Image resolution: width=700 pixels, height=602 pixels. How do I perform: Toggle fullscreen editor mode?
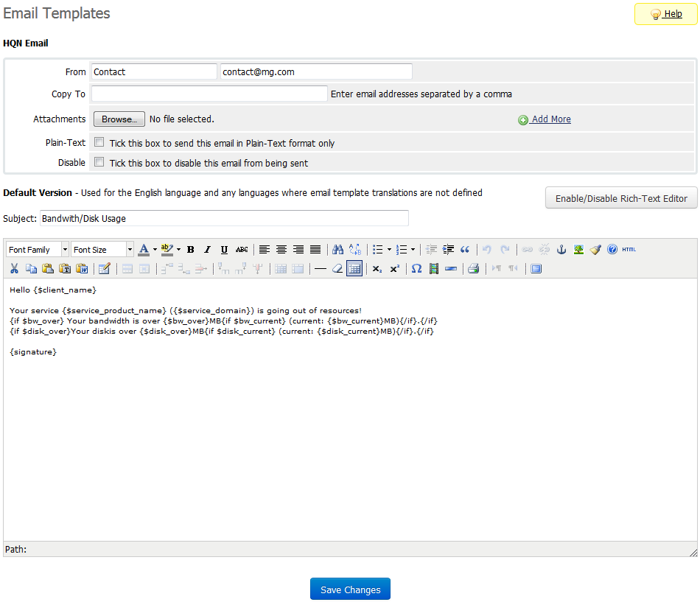point(536,269)
